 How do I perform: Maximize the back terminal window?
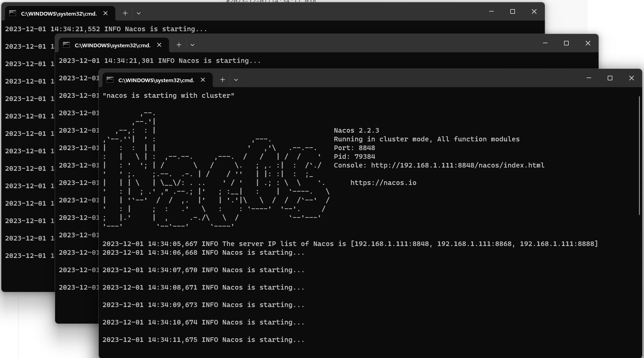point(513,11)
